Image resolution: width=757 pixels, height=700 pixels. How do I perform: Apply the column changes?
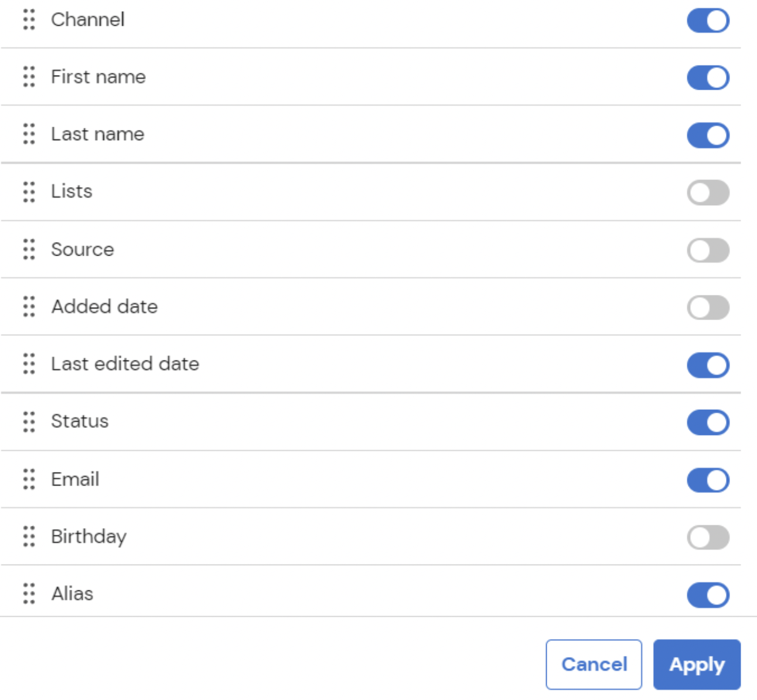pyautogui.click(x=697, y=664)
